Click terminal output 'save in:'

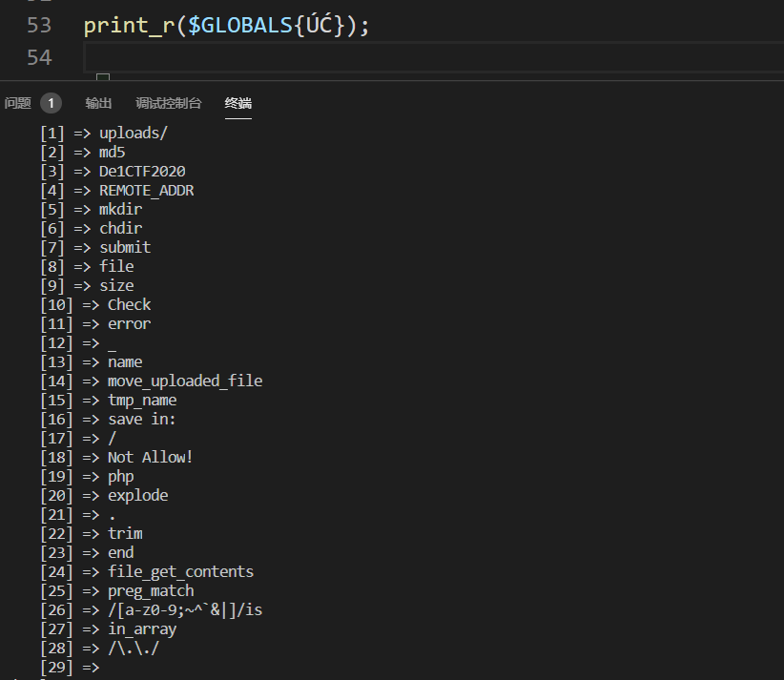(142, 419)
